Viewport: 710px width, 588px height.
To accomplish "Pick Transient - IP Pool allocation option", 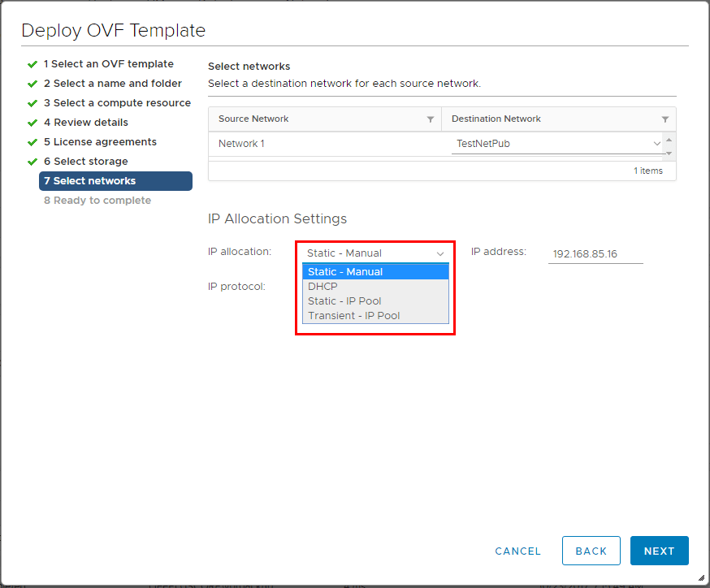I will coord(353,316).
